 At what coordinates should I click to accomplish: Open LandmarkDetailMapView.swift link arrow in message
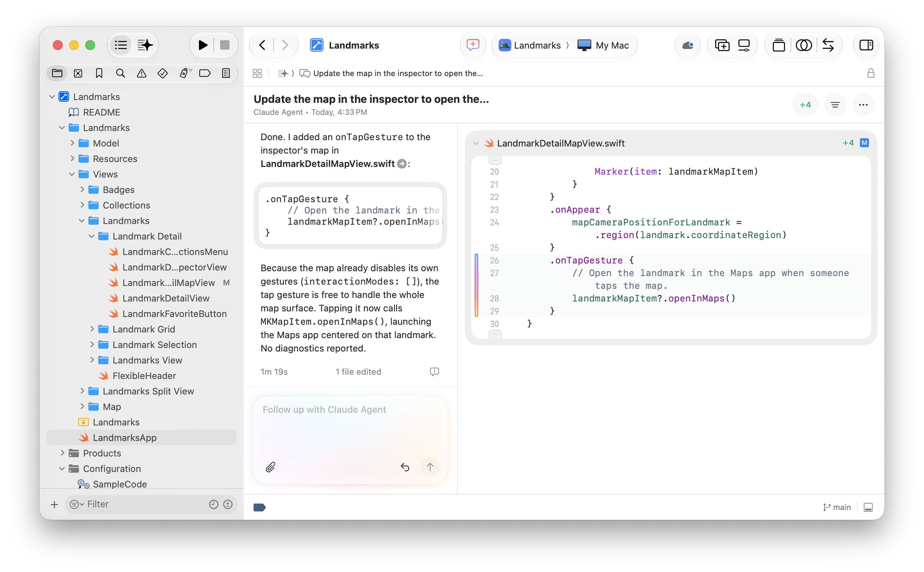point(402,164)
